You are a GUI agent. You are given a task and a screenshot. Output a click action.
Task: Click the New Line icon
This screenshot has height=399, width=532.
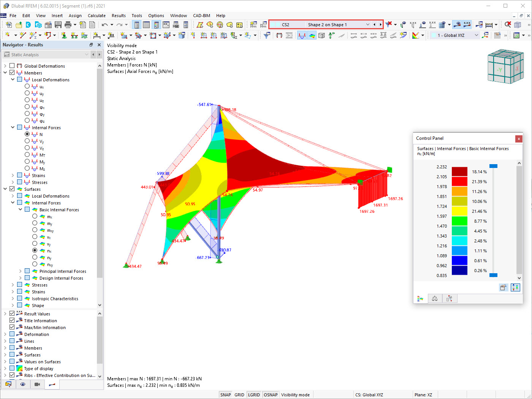pyautogui.click(x=23, y=35)
